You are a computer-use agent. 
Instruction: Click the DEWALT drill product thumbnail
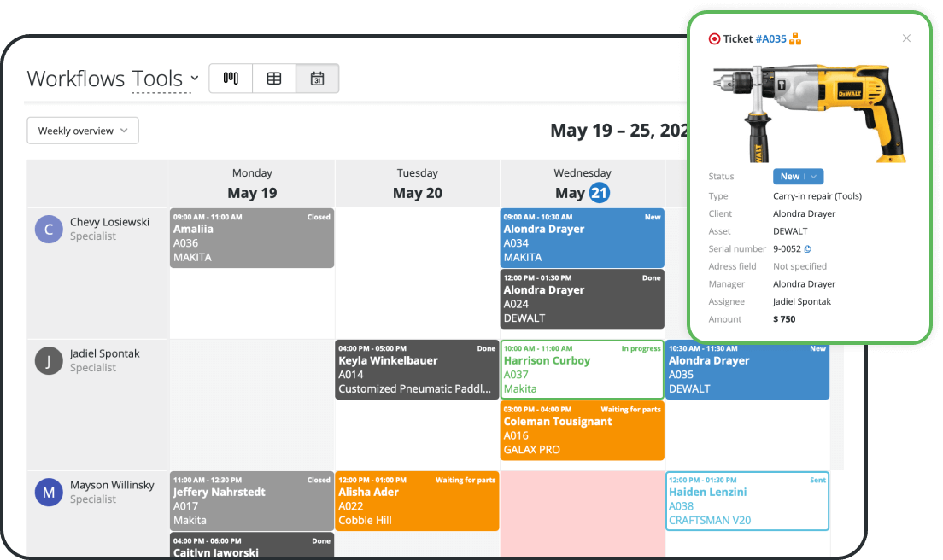[x=810, y=111]
